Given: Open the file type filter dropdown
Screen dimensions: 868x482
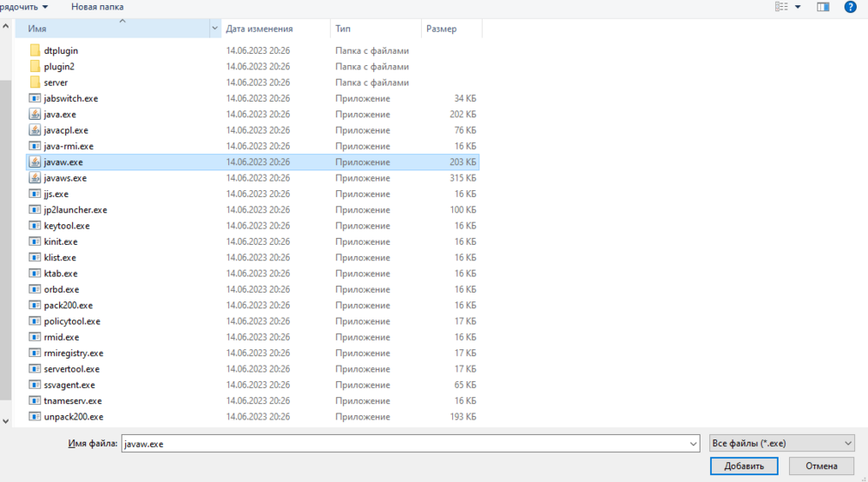Looking at the screenshot, I should 781,443.
